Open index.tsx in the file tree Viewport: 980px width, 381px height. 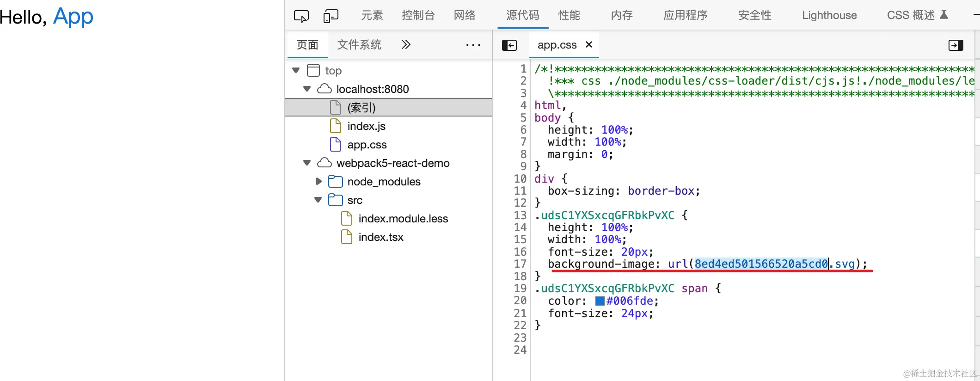coord(381,237)
